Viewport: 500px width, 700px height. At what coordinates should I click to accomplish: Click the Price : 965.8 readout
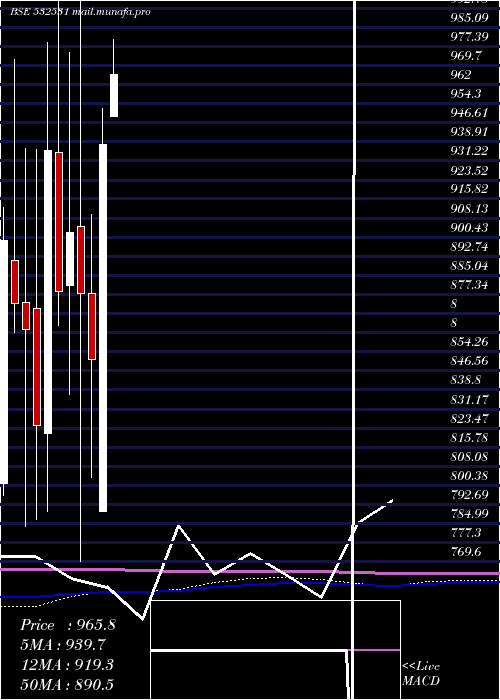(68, 625)
